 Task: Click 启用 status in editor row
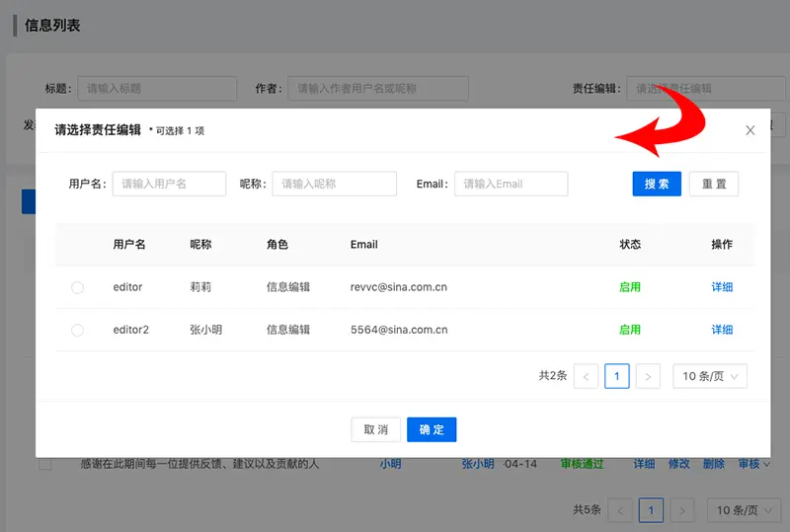coord(630,287)
